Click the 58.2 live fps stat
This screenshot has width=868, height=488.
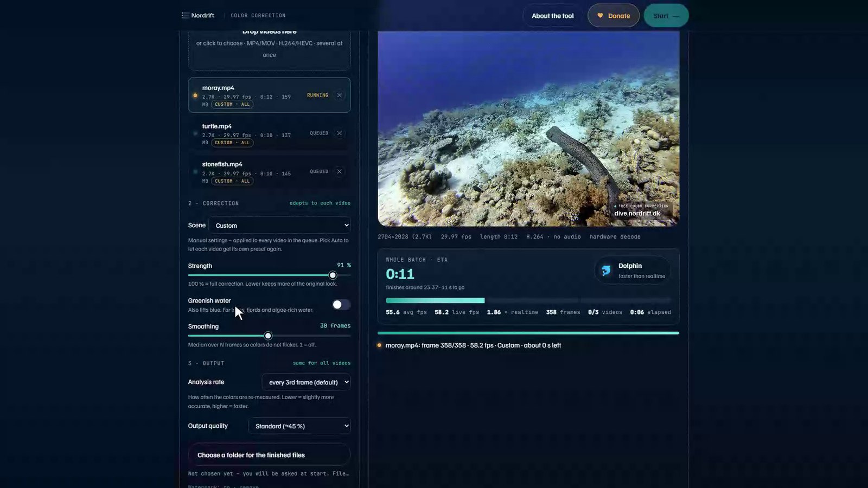(457, 312)
